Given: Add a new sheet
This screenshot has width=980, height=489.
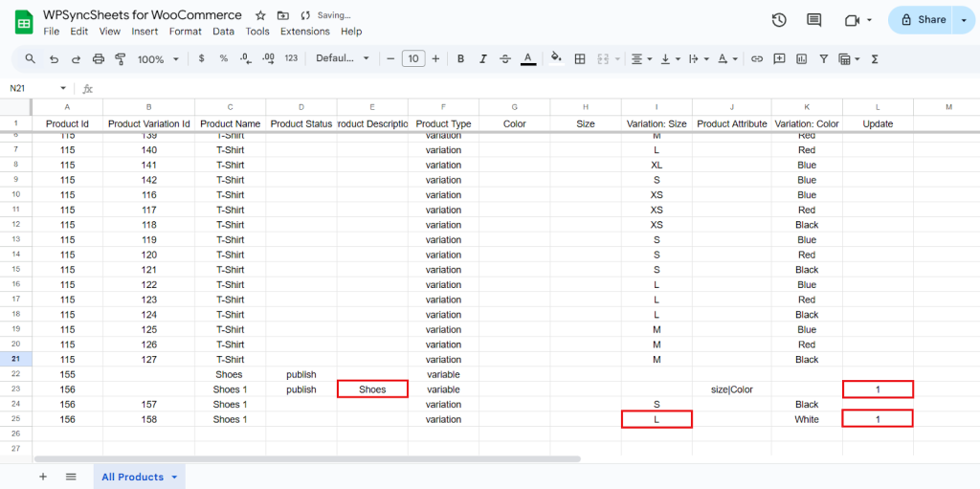Looking at the screenshot, I should tap(43, 477).
